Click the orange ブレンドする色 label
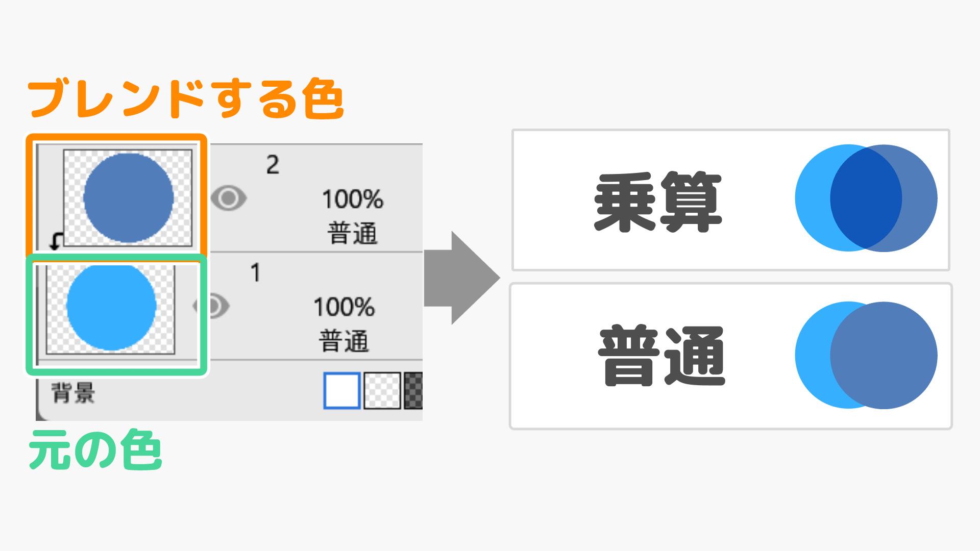Image resolution: width=980 pixels, height=551 pixels. pos(189,97)
